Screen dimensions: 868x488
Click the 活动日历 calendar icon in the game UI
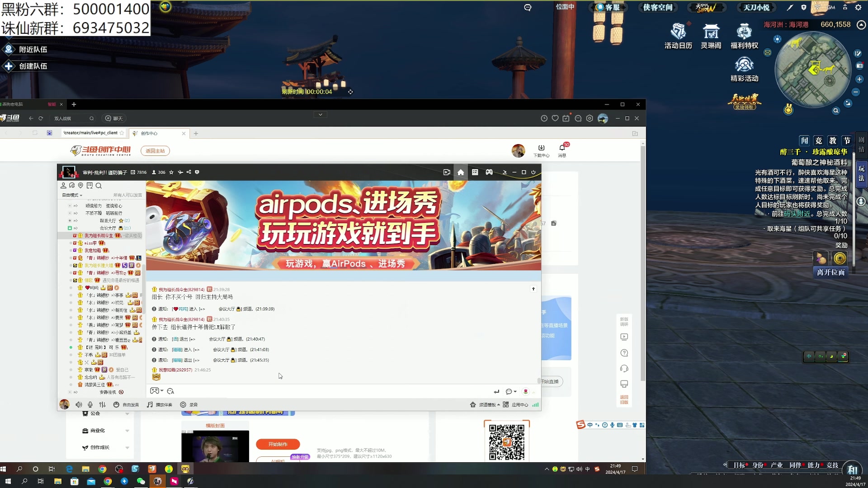pos(677,32)
